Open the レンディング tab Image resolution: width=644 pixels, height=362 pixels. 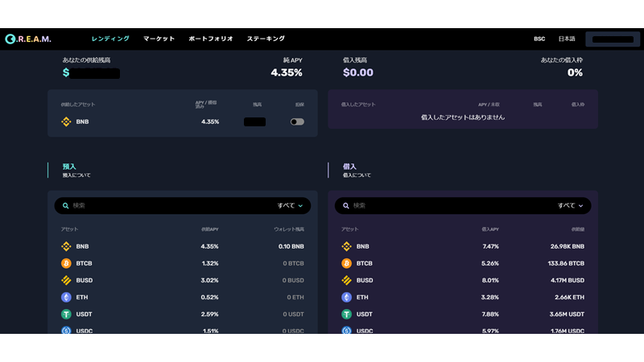pos(110,39)
